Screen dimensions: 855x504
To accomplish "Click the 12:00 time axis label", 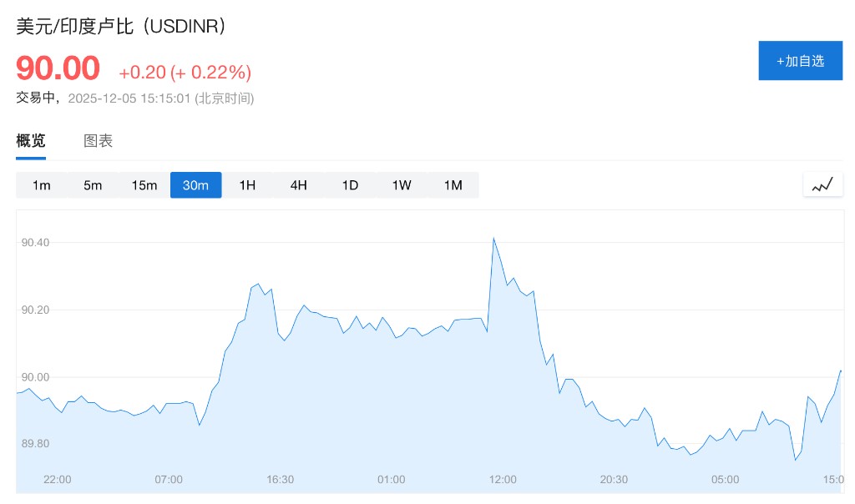I will click(503, 480).
